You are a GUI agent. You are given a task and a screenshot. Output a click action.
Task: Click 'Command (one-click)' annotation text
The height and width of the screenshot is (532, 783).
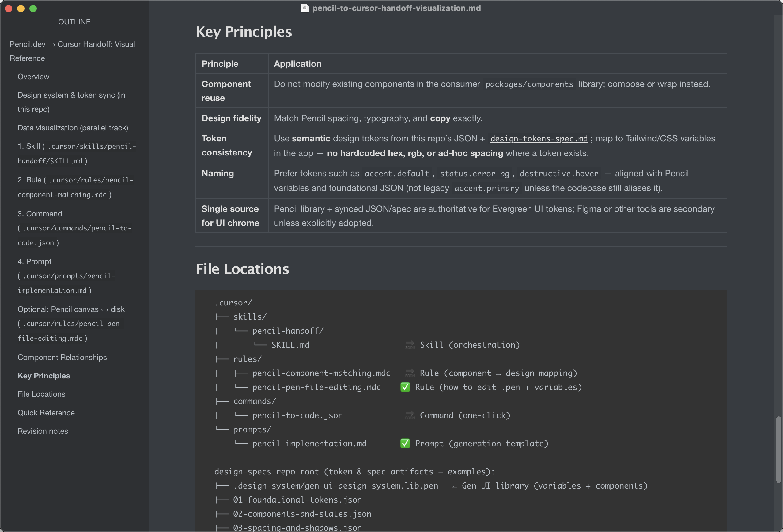pos(465,415)
